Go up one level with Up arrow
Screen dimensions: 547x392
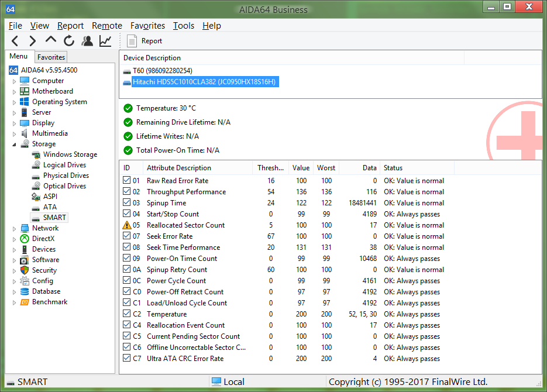coord(51,41)
